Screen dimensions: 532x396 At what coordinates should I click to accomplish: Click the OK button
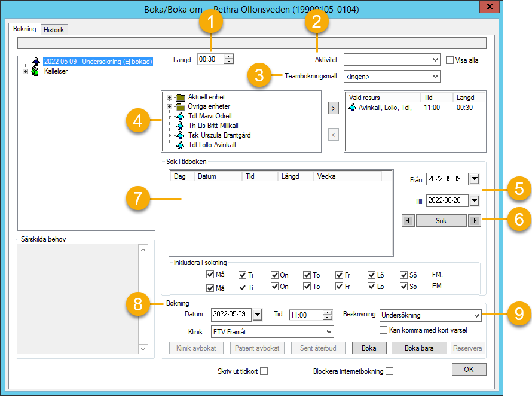469,370
